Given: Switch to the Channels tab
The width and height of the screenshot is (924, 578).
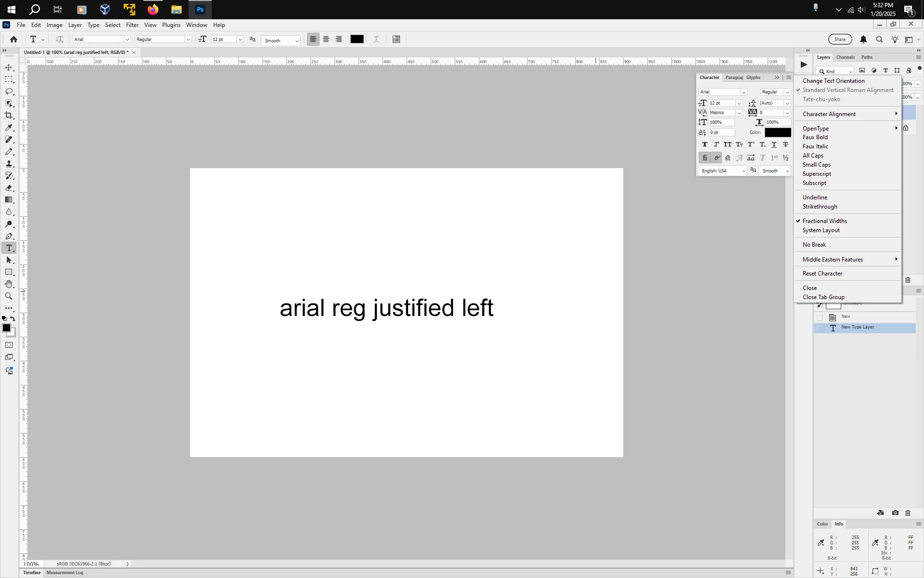Looking at the screenshot, I should pyautogui.click(x=845, y=57).
